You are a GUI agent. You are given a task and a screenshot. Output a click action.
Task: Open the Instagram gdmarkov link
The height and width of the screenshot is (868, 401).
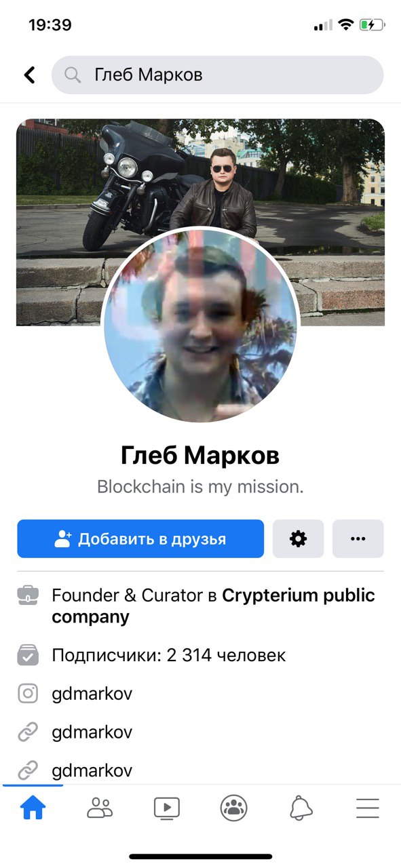(92, 694)
